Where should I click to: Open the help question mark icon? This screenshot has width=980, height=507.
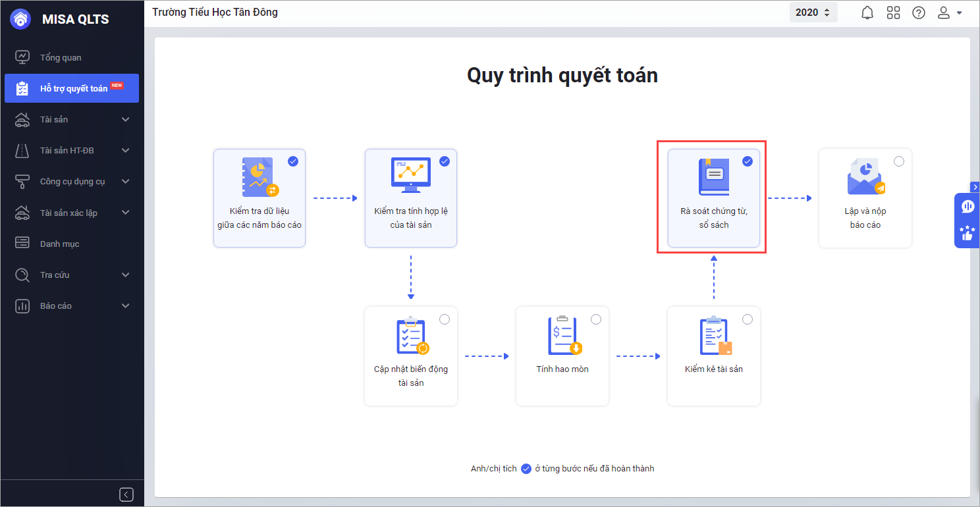(919, 13)
